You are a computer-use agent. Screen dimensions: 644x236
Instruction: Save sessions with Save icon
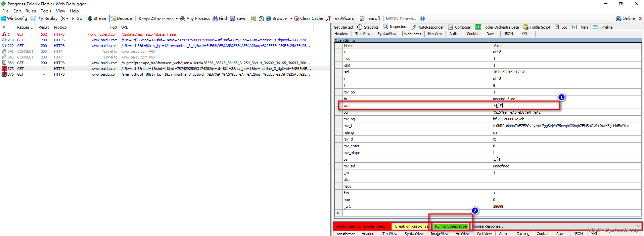238,18
